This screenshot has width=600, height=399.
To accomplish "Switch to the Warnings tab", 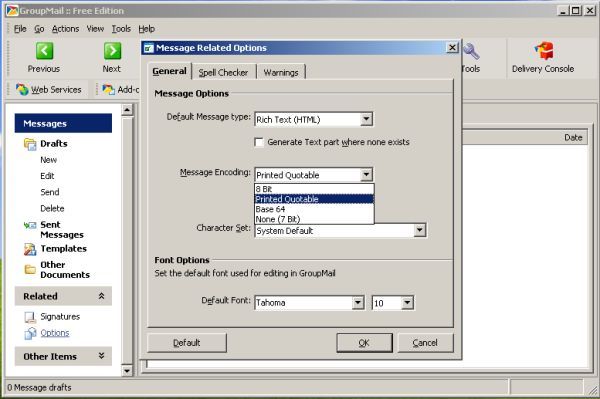I will click(281, 72).
